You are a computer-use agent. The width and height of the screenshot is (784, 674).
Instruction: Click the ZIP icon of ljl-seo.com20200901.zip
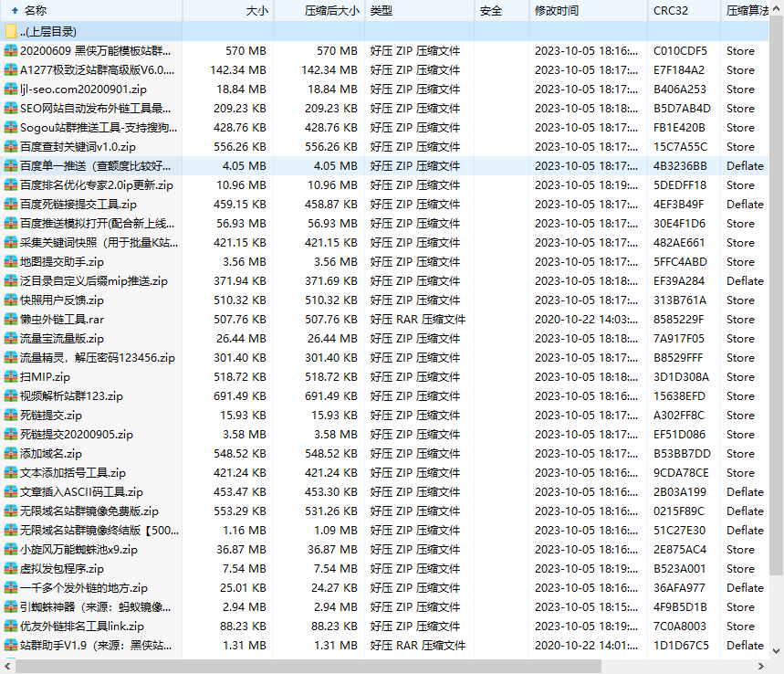[x=13, y=90]
